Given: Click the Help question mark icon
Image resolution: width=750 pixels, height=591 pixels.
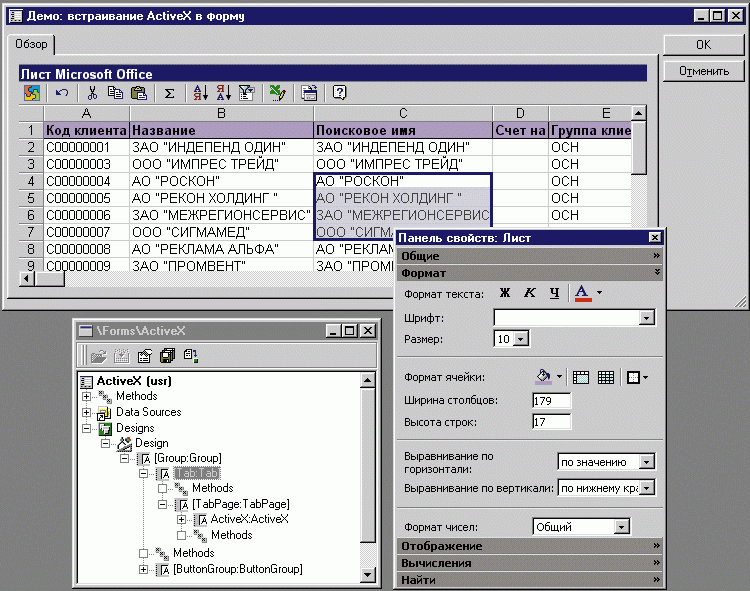Looking at the screenshot, I should pos(339,92).
